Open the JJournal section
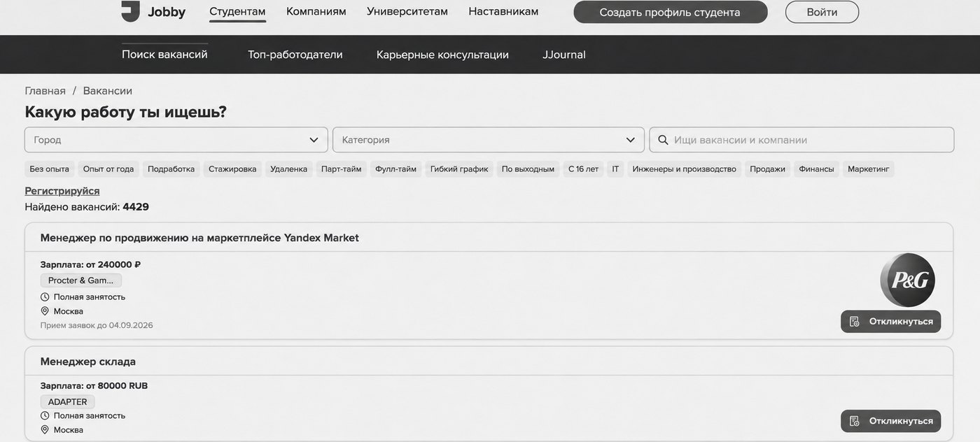This screenshot has width=980, height=442. pyautogui.click(x=564, y=55)
